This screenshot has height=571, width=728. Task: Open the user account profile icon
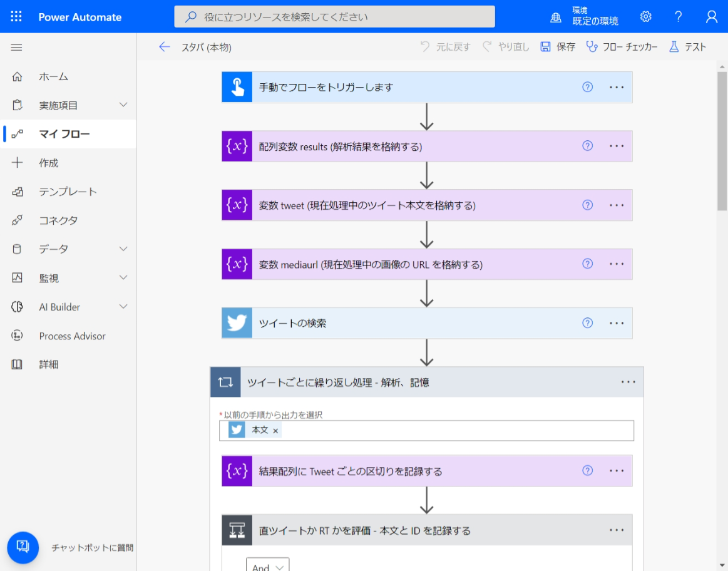[x=711, y=17]
